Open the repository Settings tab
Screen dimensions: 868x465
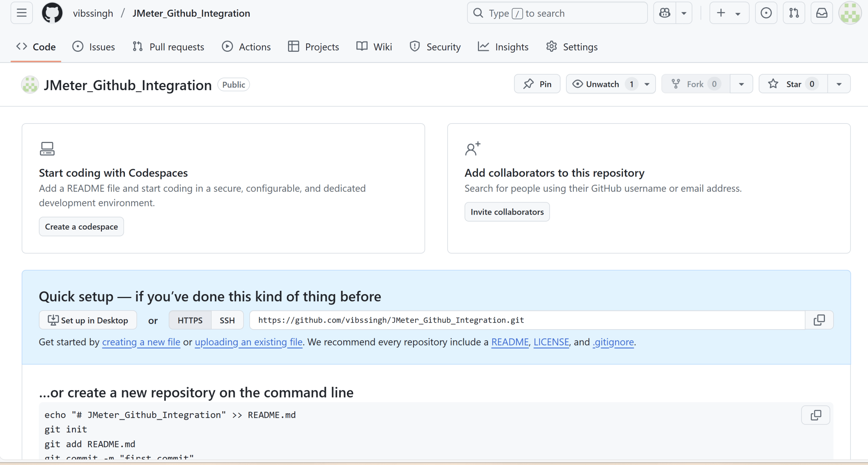click(x=572, y=47)
